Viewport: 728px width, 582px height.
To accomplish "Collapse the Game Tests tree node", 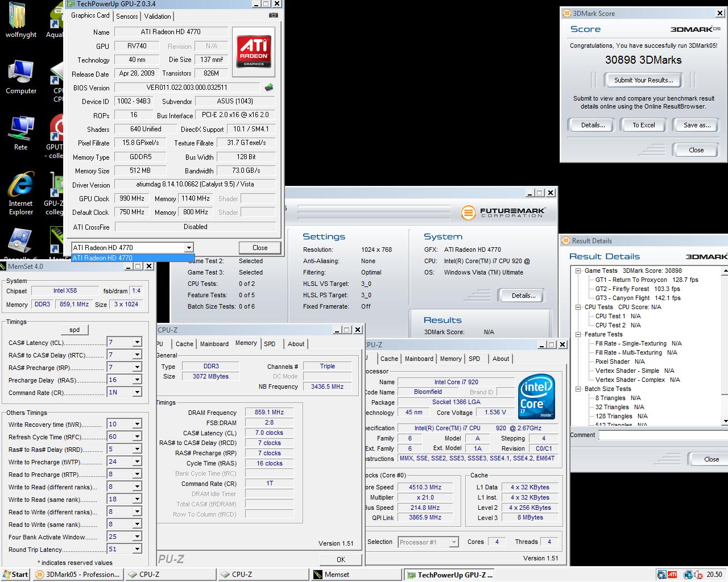I will [x=578, y=271].
